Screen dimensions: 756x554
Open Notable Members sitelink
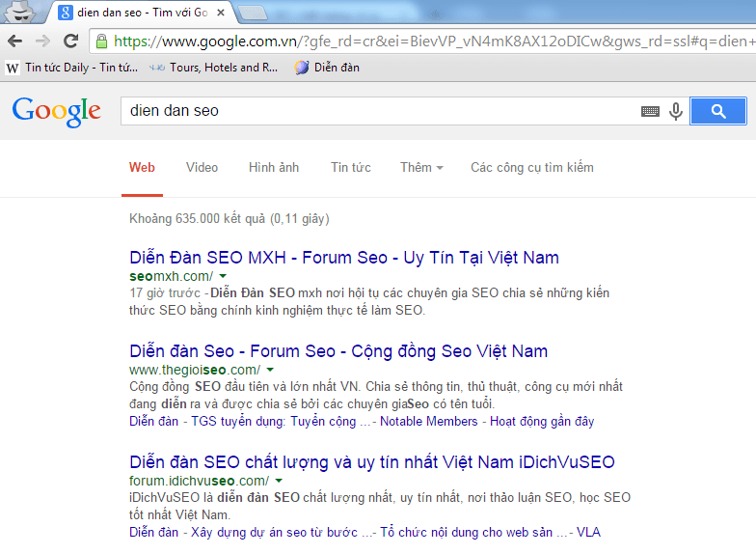pos(428,421)
